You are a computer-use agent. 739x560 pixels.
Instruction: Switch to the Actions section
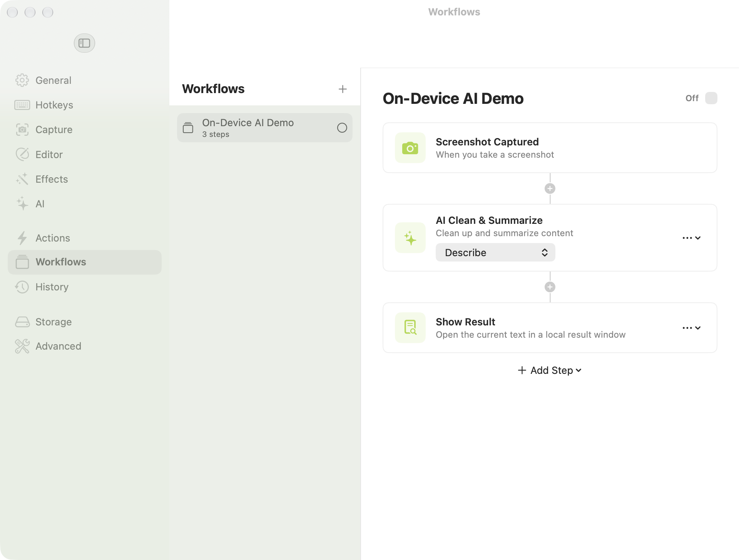pos(85,238)
